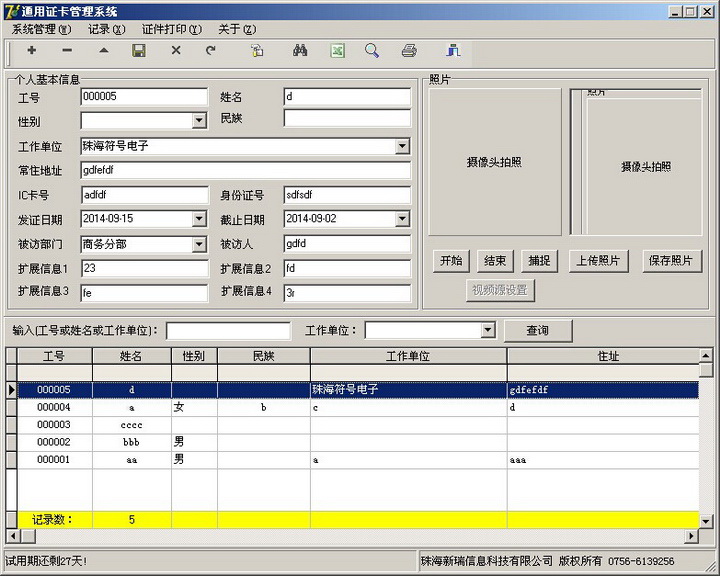Click grid vertical scrollbar up arrow
720x576 pixels.
(x=706, y=355)
